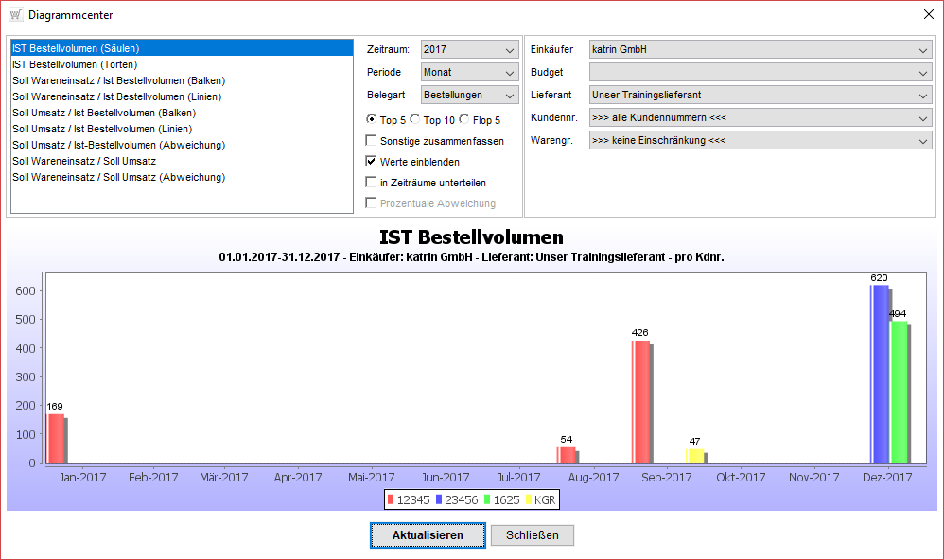This screenshot has width=944, height=560.
Task: Choose Soll Wareneinsatz / Soll Umsatz entry
Action: pyautogui.click(x=84, y=161)
